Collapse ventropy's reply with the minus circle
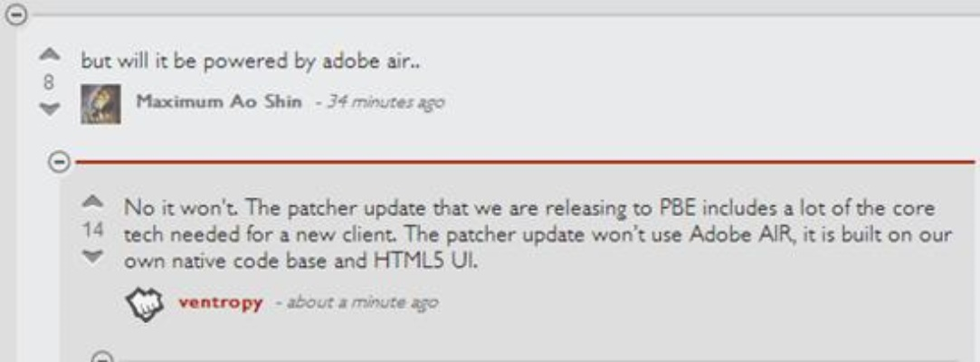This screenshot has width=980, height=362. click(59, 163)
